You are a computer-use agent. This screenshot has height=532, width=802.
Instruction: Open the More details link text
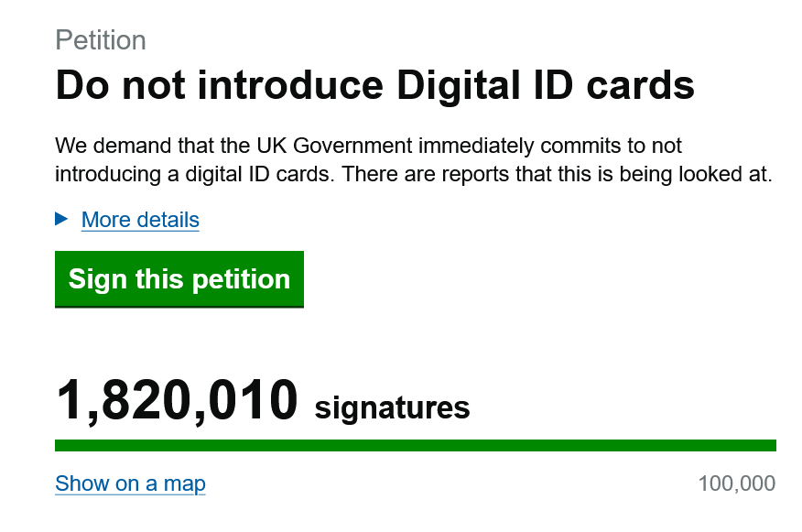click(x=140, y=220)
